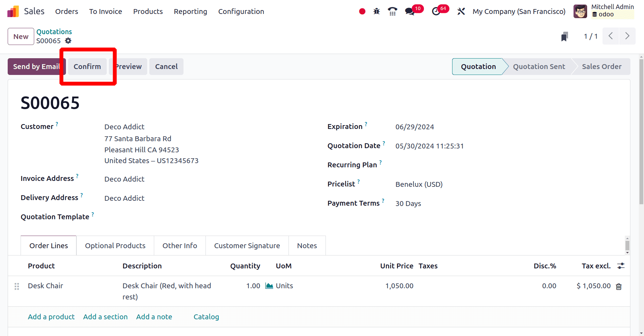Open the Payment Terms field 30 Days
This screenshot has height=336, width=644.
[x=408, y=204]
